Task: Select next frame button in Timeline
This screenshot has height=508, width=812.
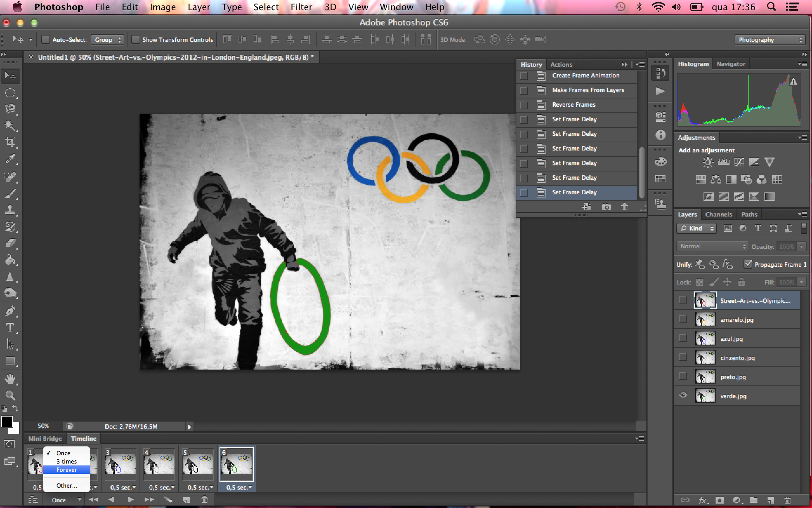Action: click(x=149, y=500)
